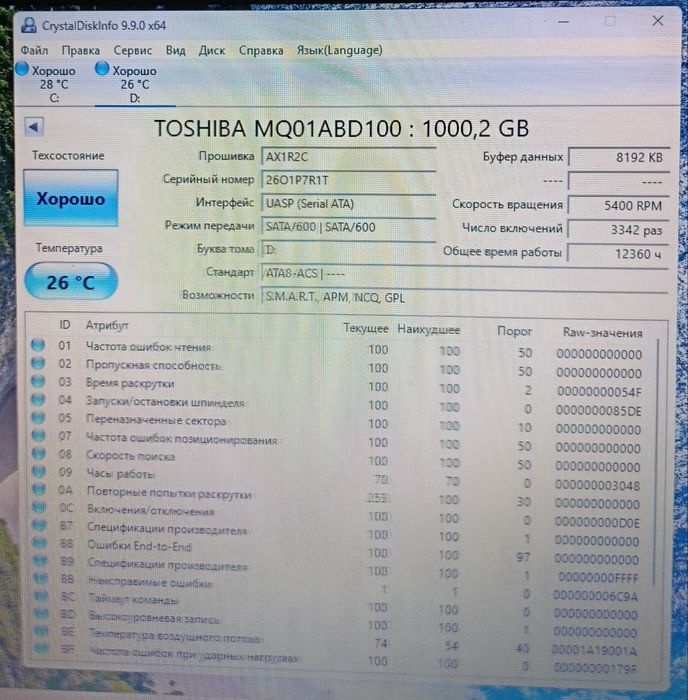Open the Файл menu

[34, 50]
